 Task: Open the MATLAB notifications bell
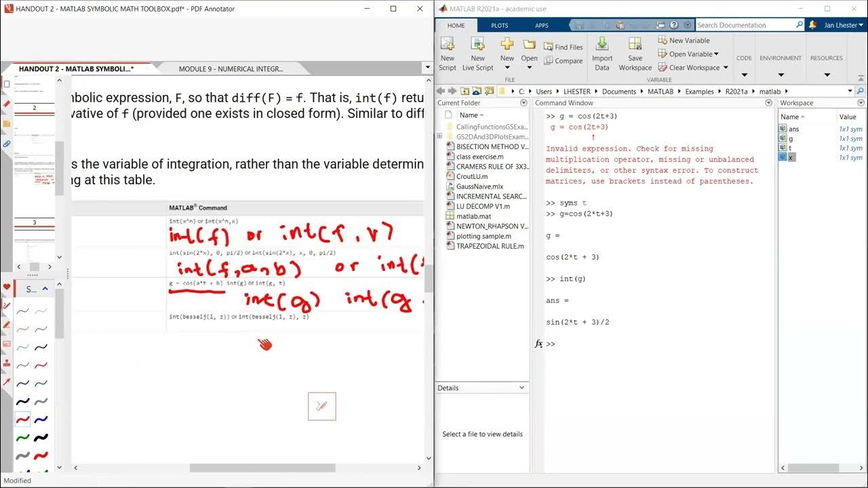[x=812, y=25]
